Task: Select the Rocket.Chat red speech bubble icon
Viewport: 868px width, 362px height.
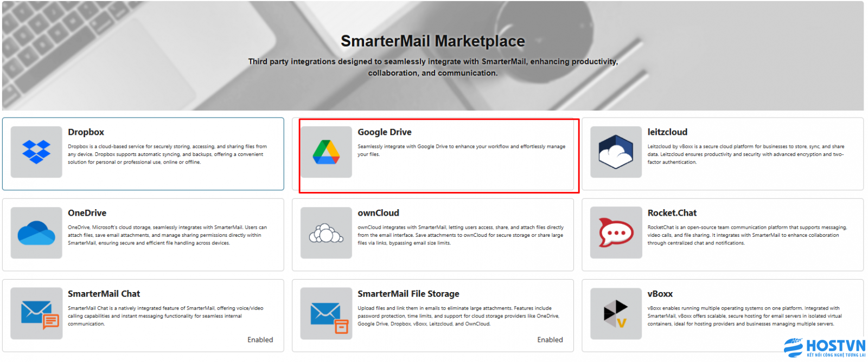Action: (x=616, y=233)
